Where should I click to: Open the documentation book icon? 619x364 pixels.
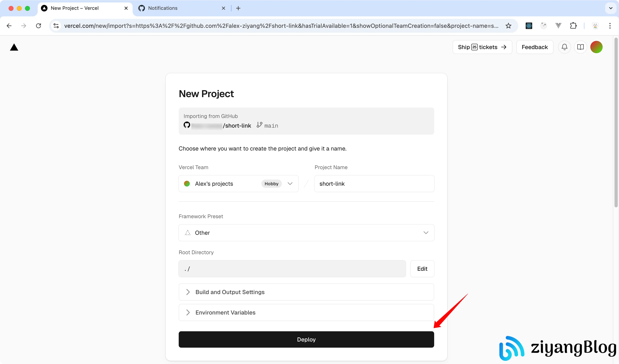[x=580, y=47]
